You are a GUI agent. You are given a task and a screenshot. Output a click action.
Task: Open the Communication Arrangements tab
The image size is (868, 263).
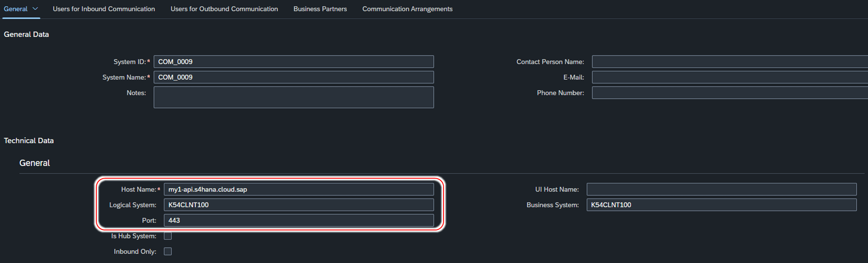[407, 9]
